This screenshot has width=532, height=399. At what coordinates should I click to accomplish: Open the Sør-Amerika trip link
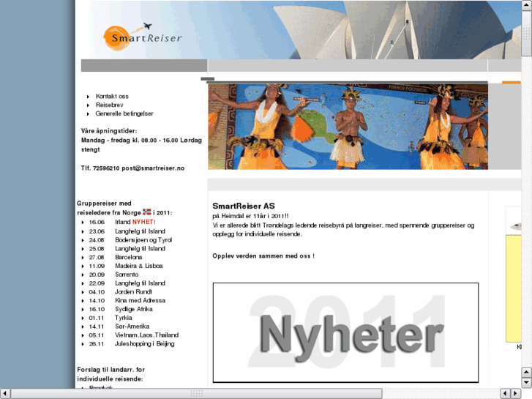click(132, 327)
